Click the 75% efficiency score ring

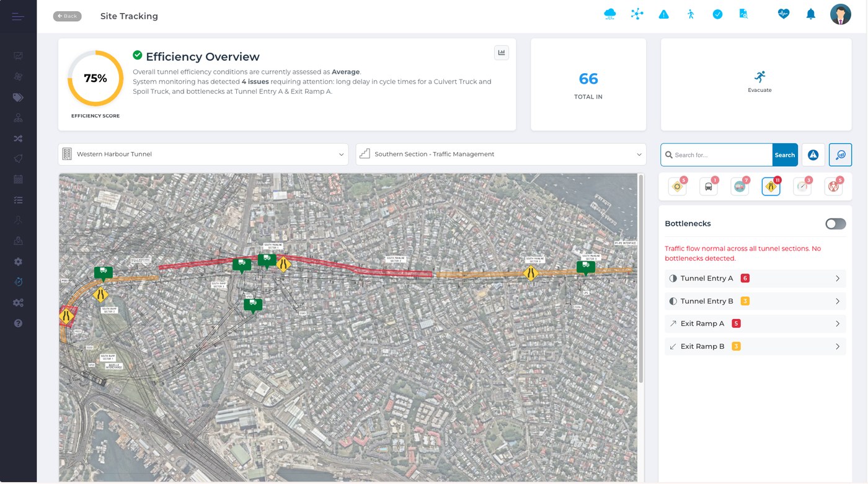(x=95, y=78)
